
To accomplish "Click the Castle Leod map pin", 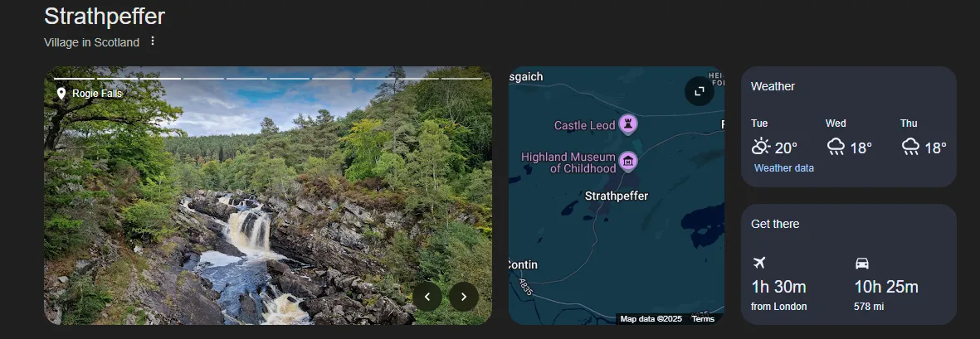I will click(x=628, y=125).
